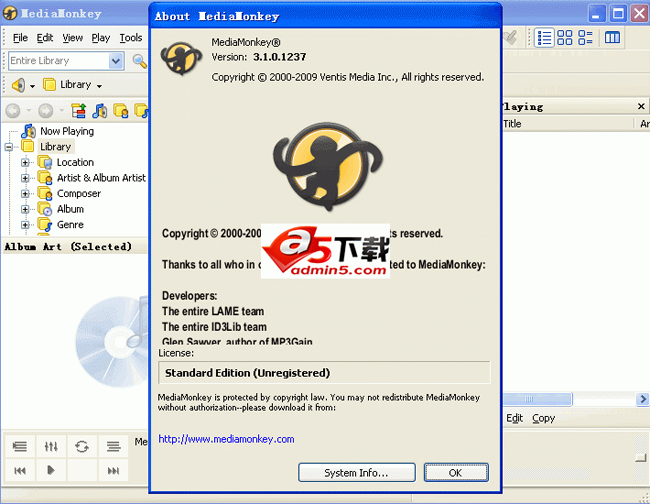Select the Genre tree item
Image resolution: width=650 pixels, height=504 pixels.
click(70, 225)
